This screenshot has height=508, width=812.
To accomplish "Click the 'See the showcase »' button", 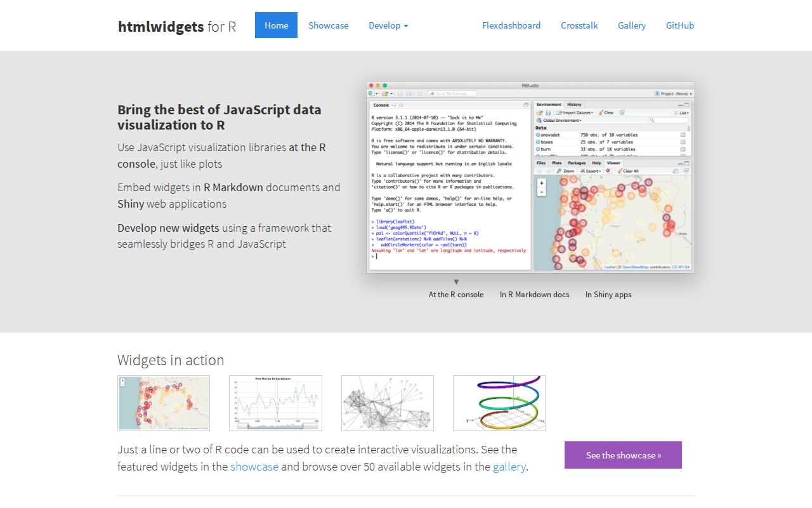I will tap(623, 455).
